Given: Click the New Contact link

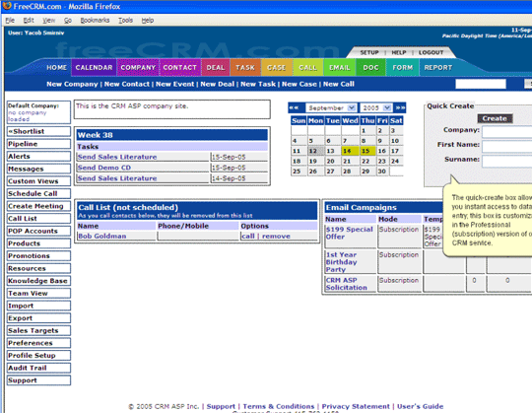Looking at the screenshot, I should [127, 84].
